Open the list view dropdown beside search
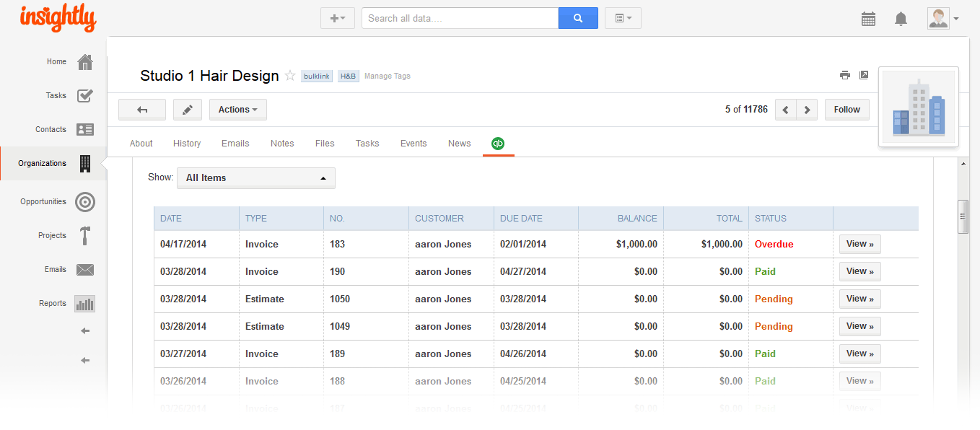The image size is (980, 430). coord(623,18)
